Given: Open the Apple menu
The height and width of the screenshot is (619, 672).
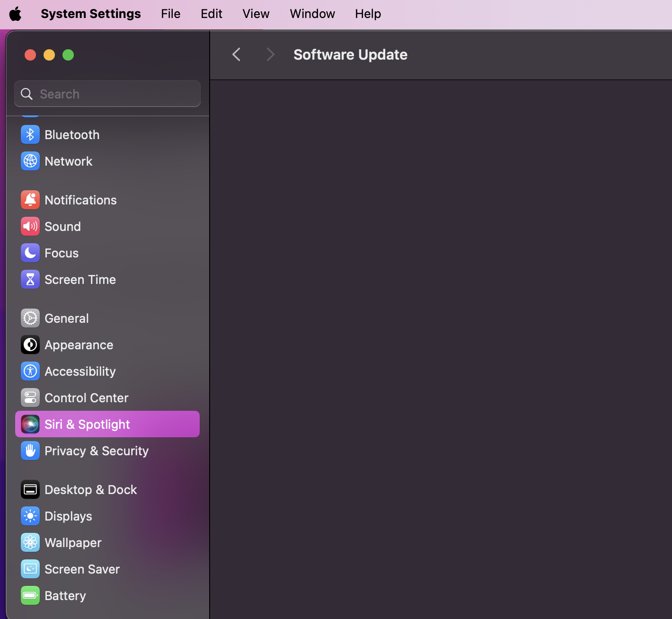Looking at the screenshot, I should coord(16,14).
